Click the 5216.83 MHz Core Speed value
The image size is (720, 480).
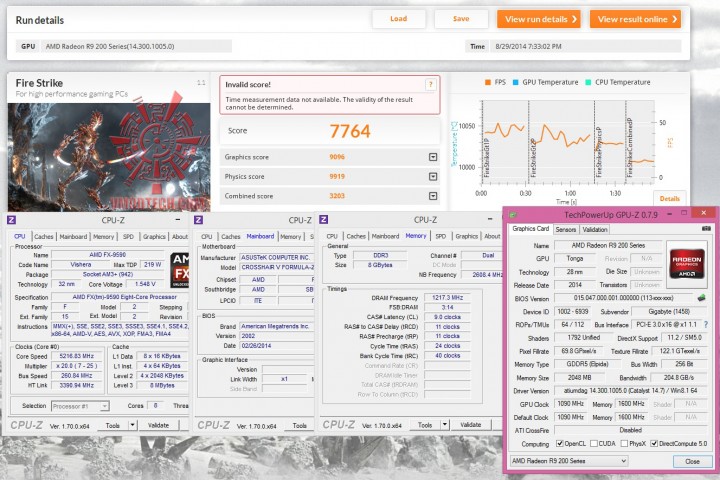point(77,356)
